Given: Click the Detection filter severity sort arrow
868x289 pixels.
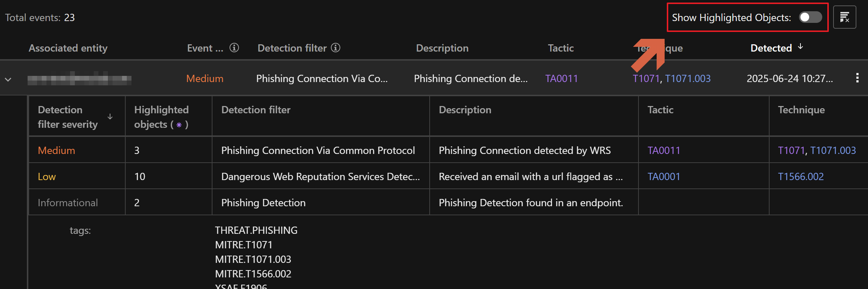Looking at the screenshot, I should [110, 117].
